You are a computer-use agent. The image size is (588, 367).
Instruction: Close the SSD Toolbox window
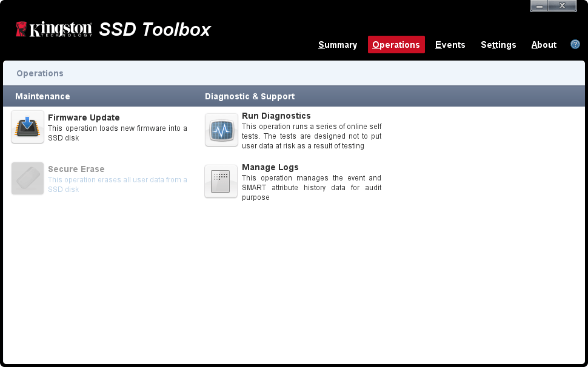click(x=562, y=5)
